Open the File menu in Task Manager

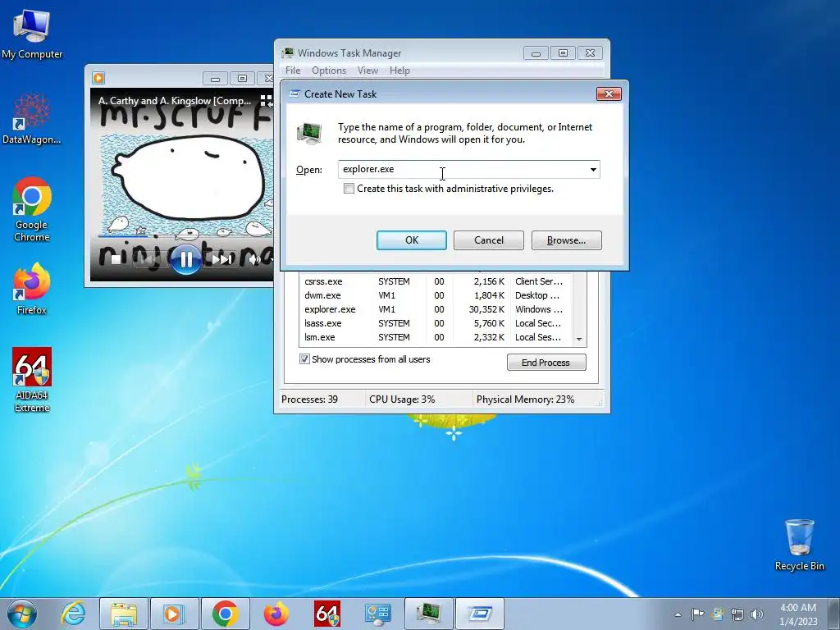coord(293,71)
